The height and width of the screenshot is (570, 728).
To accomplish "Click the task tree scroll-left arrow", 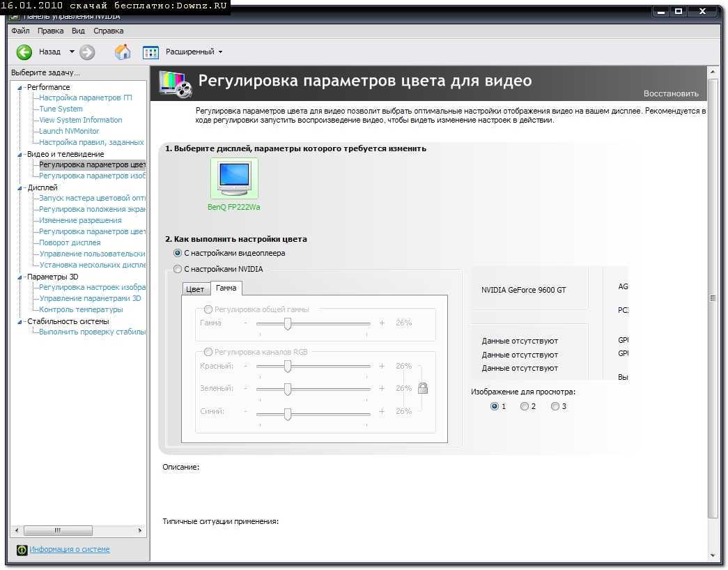I will (x=17, y=530).
